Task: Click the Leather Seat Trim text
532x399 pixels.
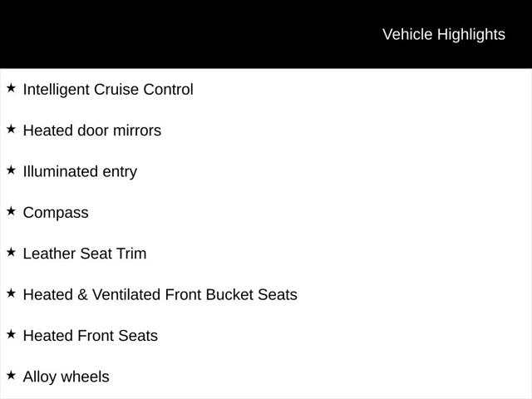Action: point(85,254)
